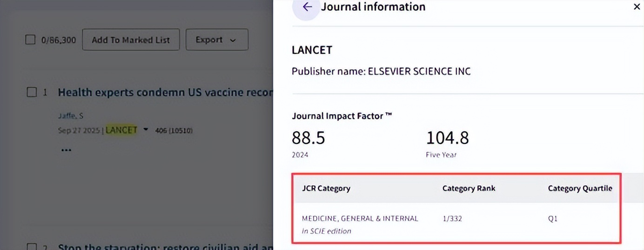
Task: Open the Export dropdown
Action: 217,40
